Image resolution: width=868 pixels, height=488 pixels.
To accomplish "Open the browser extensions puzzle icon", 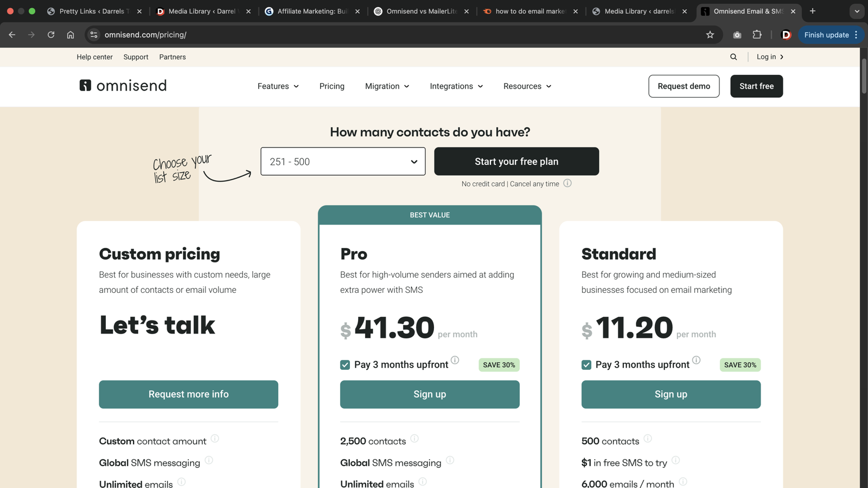I will click(757, 34).
